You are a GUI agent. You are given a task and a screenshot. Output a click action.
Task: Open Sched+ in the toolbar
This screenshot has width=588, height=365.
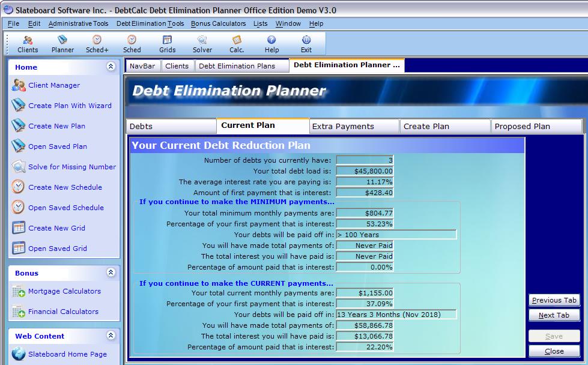click(97, 44)
